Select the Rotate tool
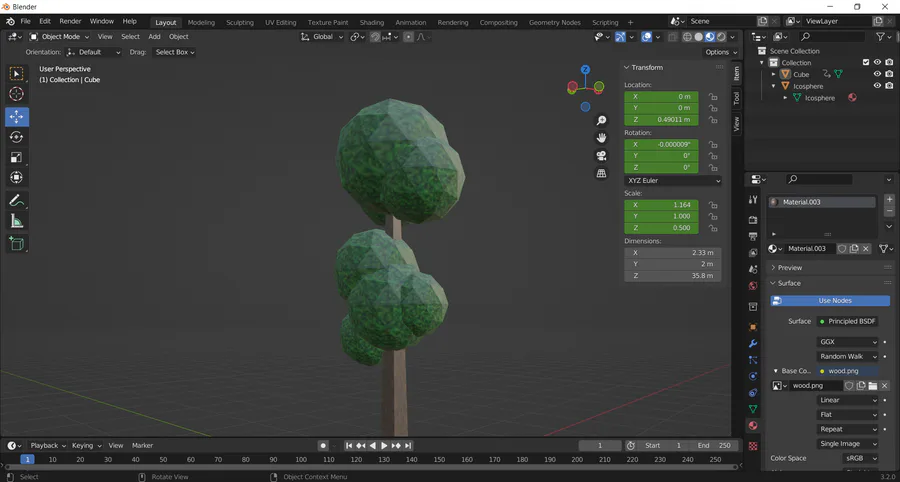 [x=16, y=137]
